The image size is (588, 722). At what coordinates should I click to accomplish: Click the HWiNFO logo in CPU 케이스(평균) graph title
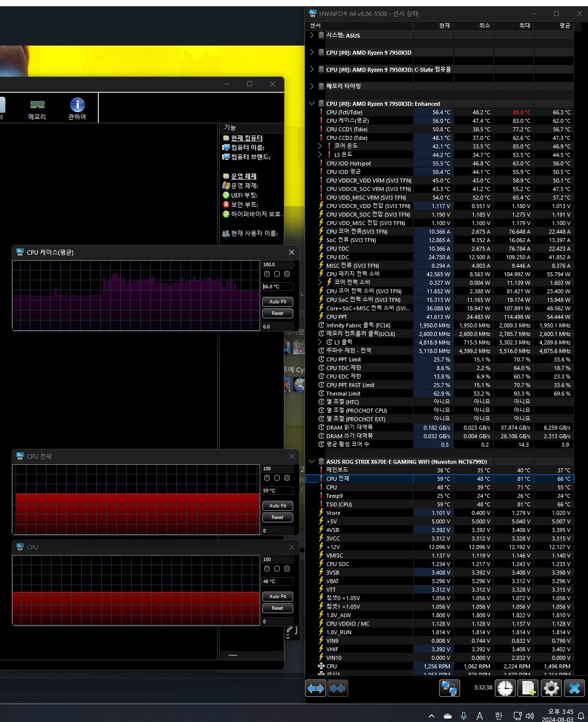pos(20,252)
